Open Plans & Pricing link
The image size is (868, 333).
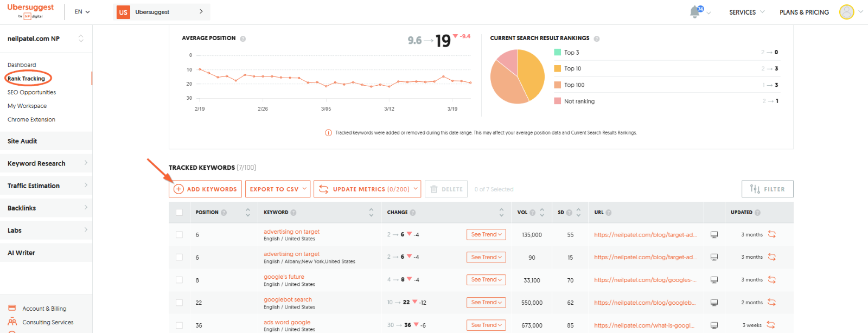coord(804,12)
